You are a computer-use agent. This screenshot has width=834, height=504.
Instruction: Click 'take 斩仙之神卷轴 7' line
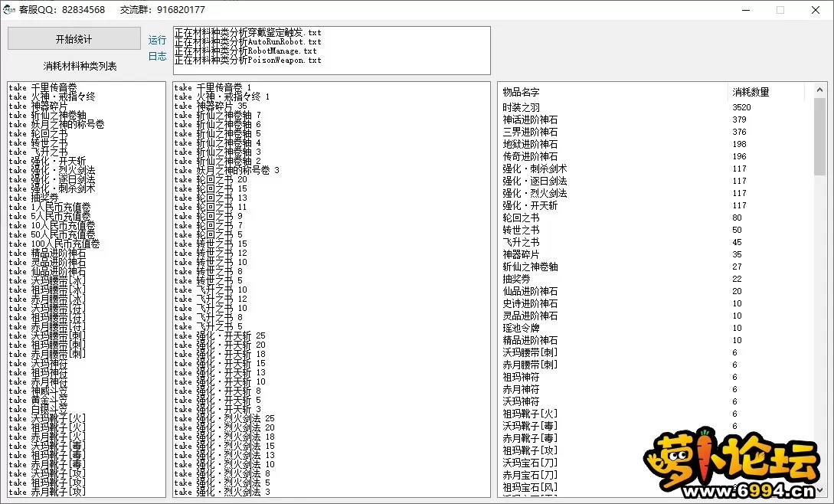pyautogui.click(x=217, y=115)
